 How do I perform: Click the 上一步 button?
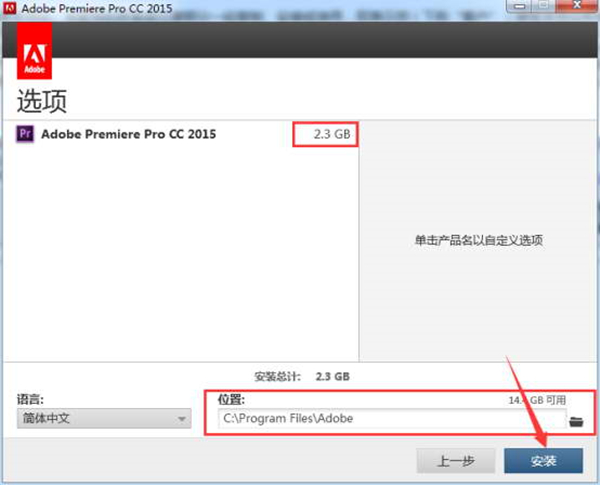click(x=456, y=461)
